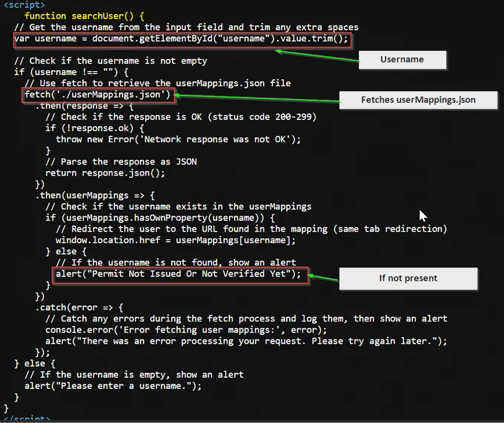Click the fetch('./userMappings.json') call
This screenshot has width=504, height=423.
point(97,95)
